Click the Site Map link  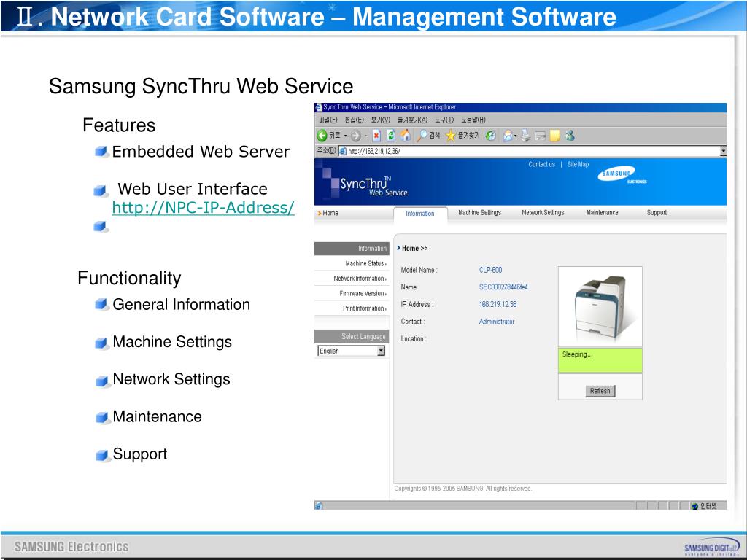pyautogui.click(x=578, y=164)
